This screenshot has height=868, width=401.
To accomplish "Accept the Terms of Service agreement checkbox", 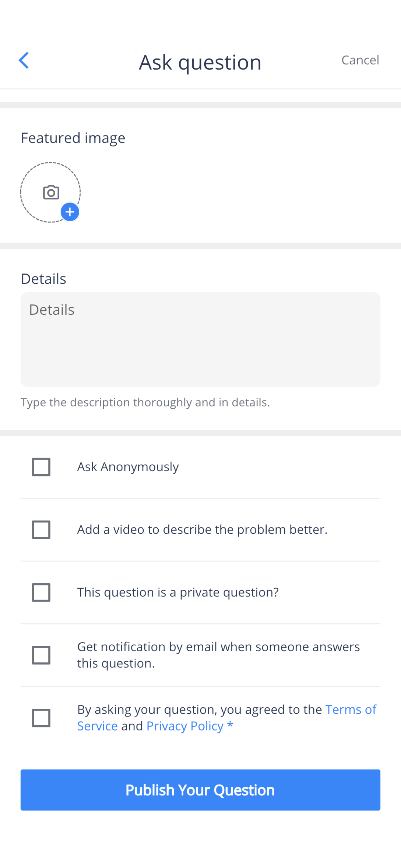I will click(41, 718).
